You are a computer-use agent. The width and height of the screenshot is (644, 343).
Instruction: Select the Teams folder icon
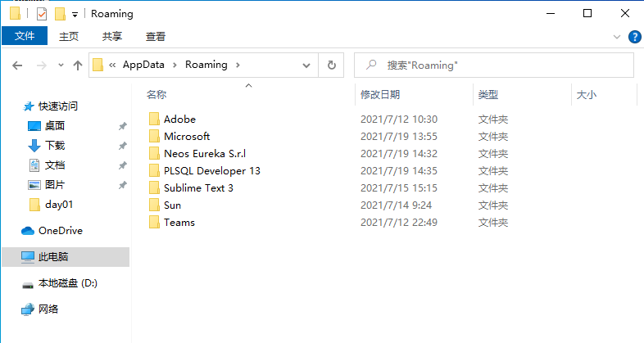pos(154,223)
